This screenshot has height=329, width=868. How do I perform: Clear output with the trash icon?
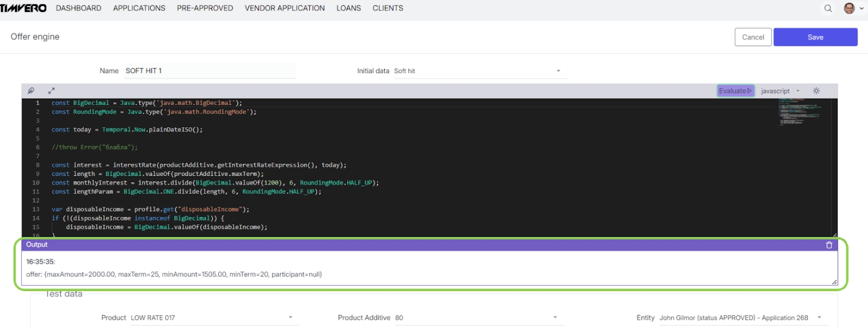tap(829, 245)
